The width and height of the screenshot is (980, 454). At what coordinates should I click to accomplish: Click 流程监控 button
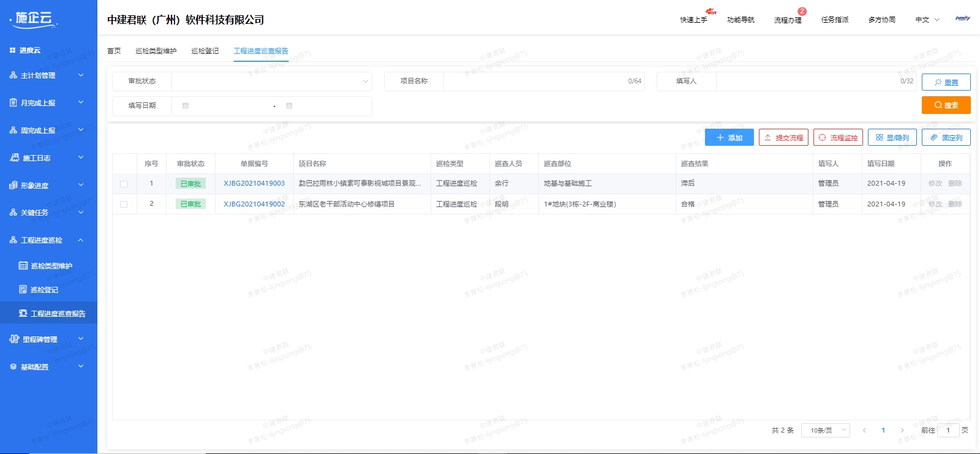click(x=838, y=138)
